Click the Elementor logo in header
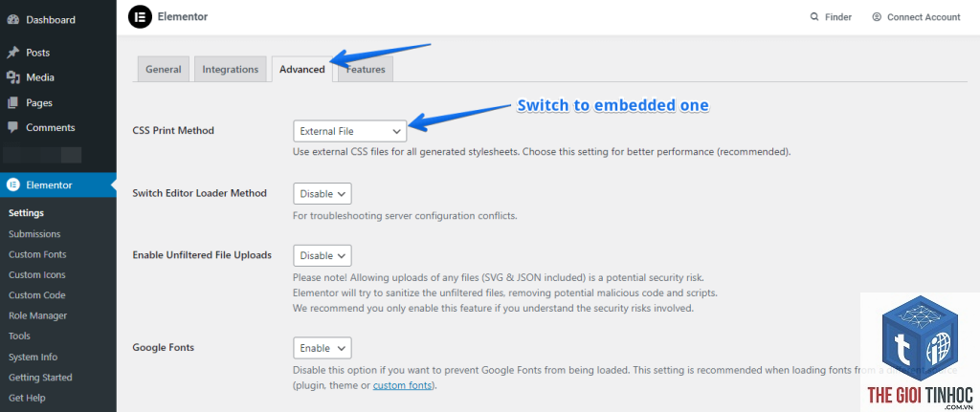 click(140, 17)
